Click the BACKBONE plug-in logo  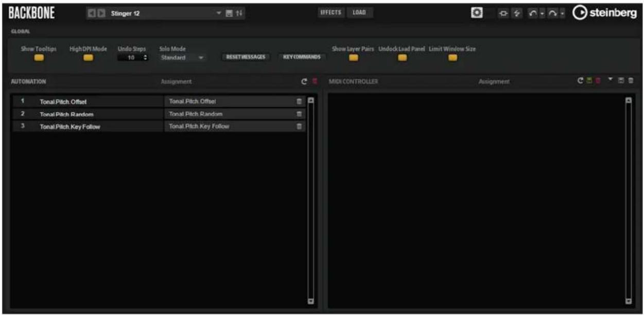pos(32,14)
